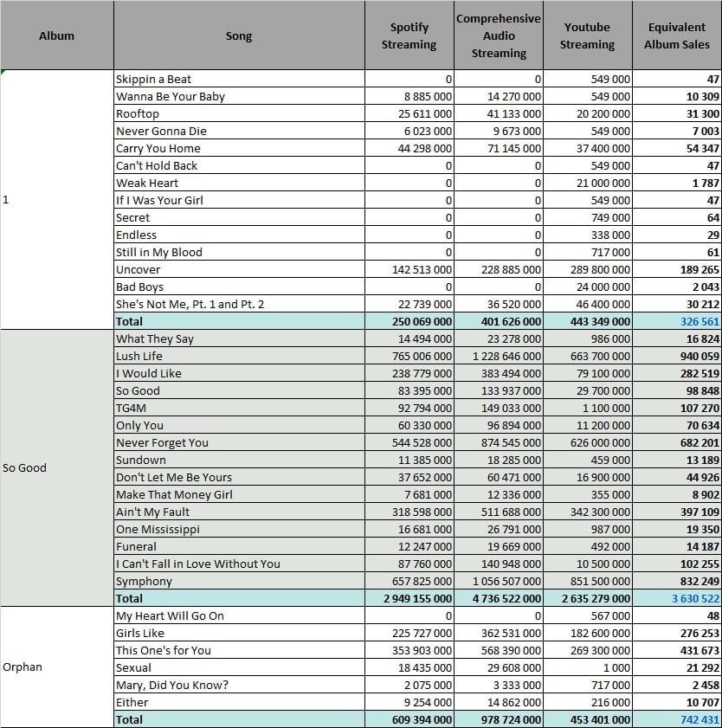Click Orphan total sales 742 431
This screenshot has height=728, width=722.
click(676, 719)
